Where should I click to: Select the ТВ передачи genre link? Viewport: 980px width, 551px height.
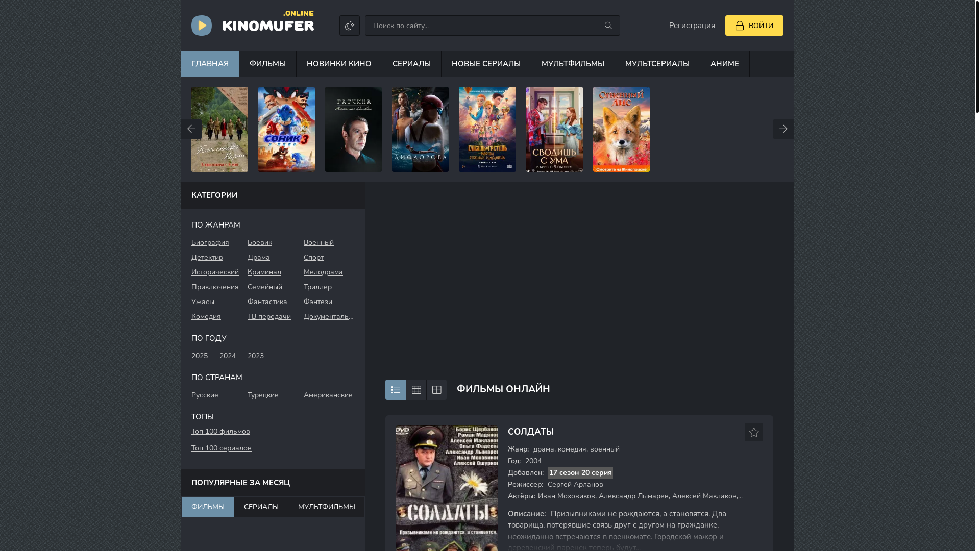pos(269,316)
